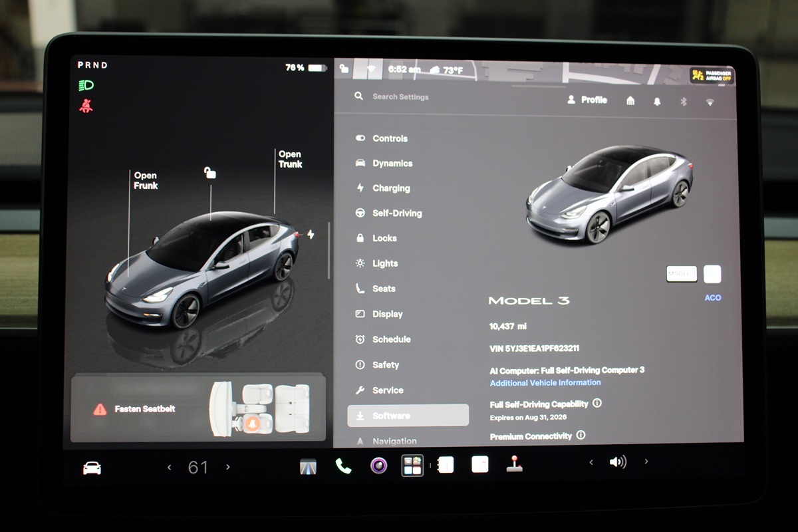This screenshot has height=532, width=798.
Task: Tap the 10,437 mi odometer reading
Action: pos(508,327)
